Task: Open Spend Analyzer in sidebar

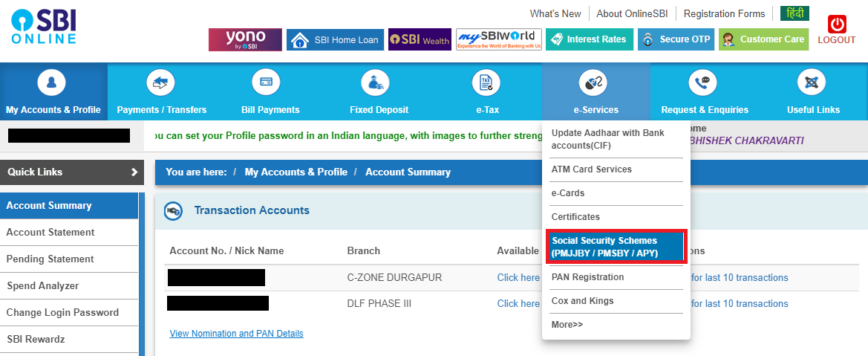Action: (x=68, y=286)
